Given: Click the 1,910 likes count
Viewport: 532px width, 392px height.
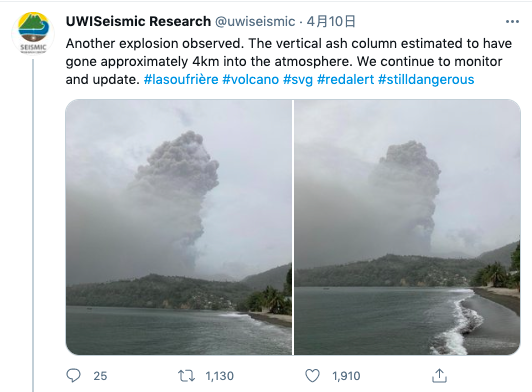Looking at the screenshot, I should (x=346, y=376).
